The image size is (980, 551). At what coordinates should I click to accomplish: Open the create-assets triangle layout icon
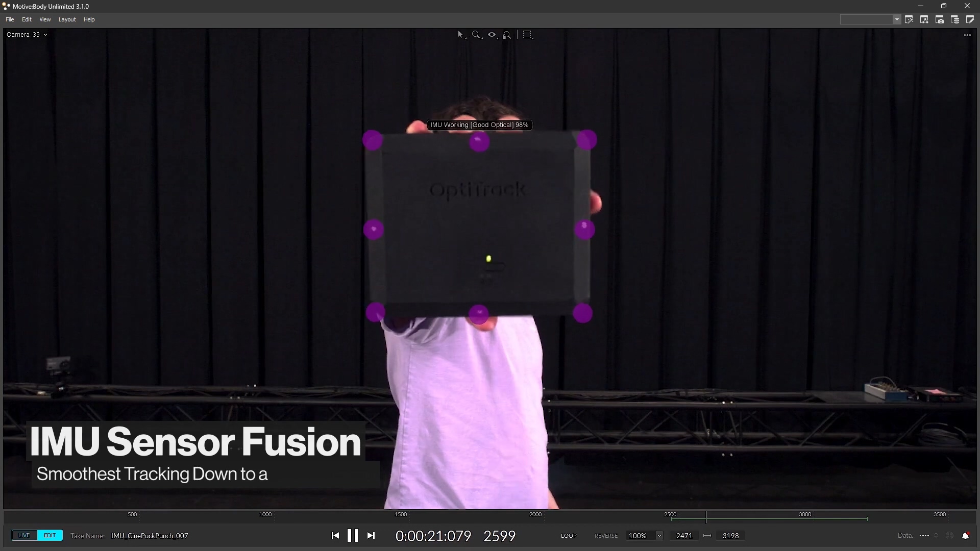click(x=924, y=19)
